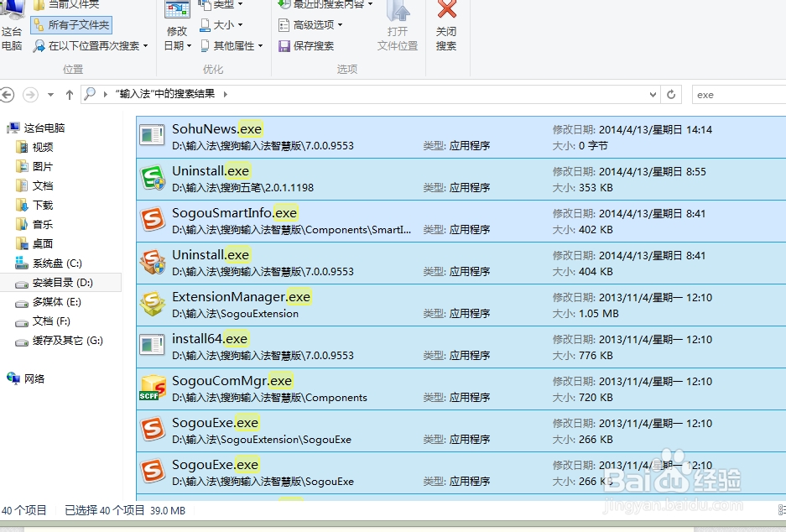
Task: Click path D:\输入法\搜狗五笔\2.0.1.1198
Action: [242, 187]
